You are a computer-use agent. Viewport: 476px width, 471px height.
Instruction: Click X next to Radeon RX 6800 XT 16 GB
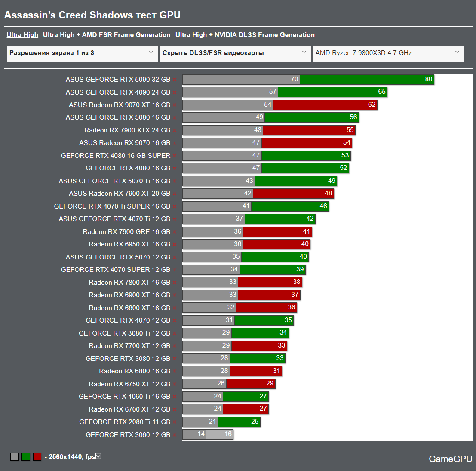point(175,308)
